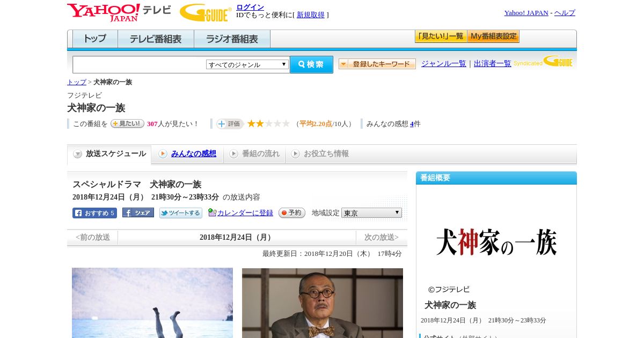The width and height of the screenshot is (644, 338).
Task: Open the テレビ番組表 tab
Action: click(156, 39)
